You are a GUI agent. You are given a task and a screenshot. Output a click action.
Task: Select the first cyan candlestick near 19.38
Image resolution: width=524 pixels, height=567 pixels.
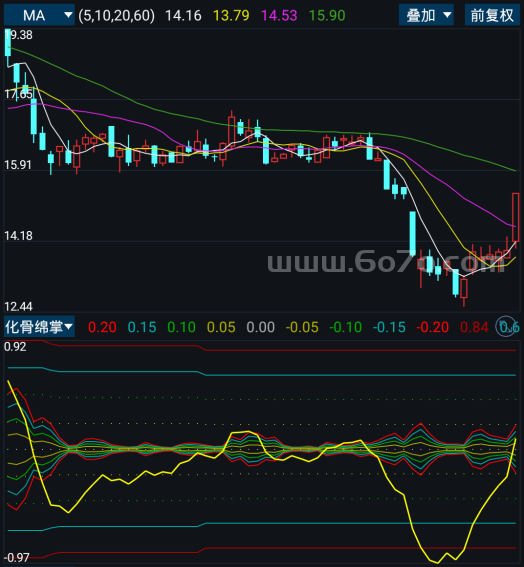click(8, 43)
